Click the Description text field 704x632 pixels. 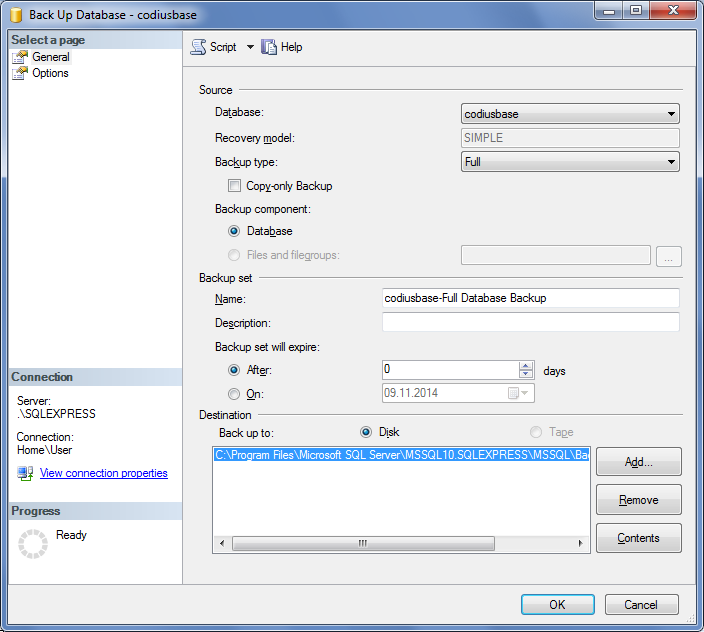pos(530,323)
